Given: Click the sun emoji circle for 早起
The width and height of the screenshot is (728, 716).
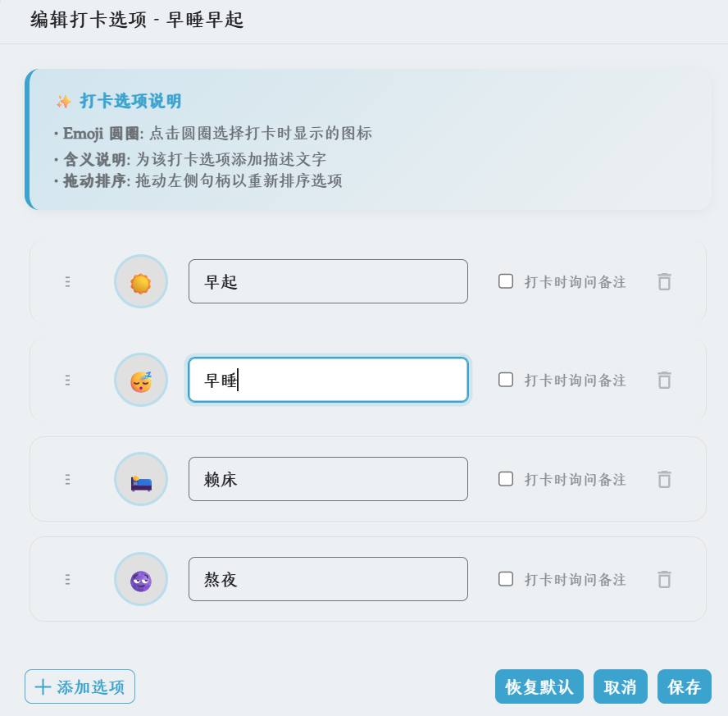Looking at the screenshot, I should (x=141, y=281).
